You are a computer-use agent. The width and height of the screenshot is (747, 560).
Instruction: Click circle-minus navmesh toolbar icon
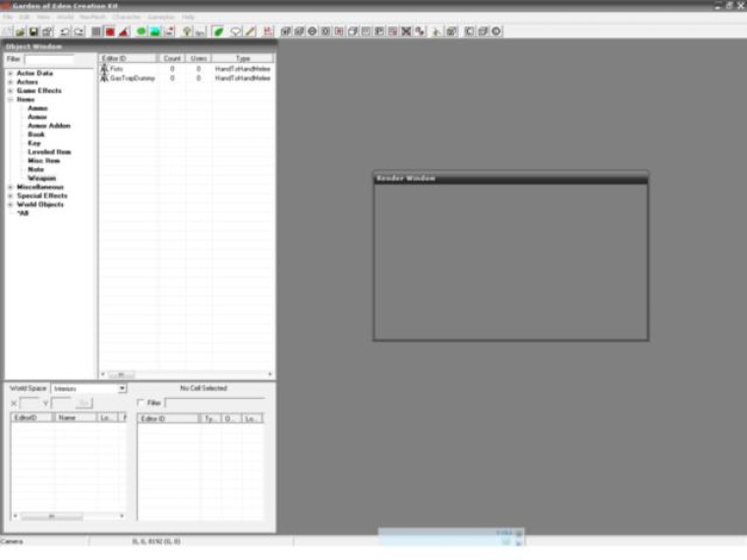click(x=313, y=31)
